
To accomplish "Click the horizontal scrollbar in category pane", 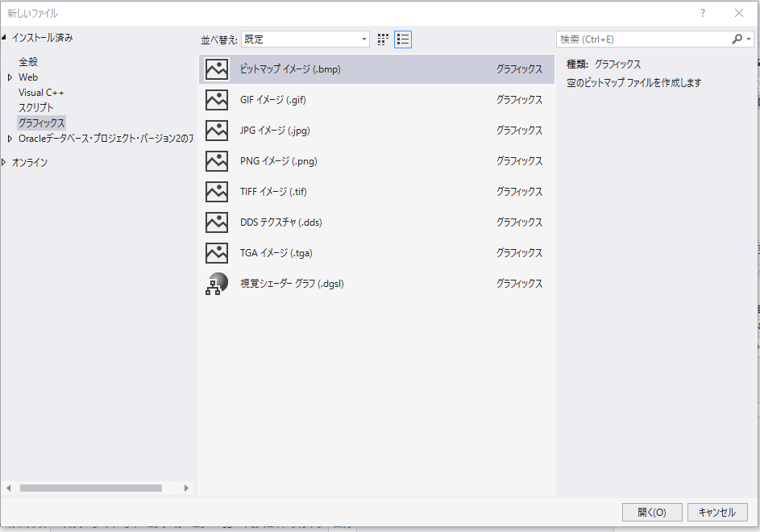I will point(90,488).
